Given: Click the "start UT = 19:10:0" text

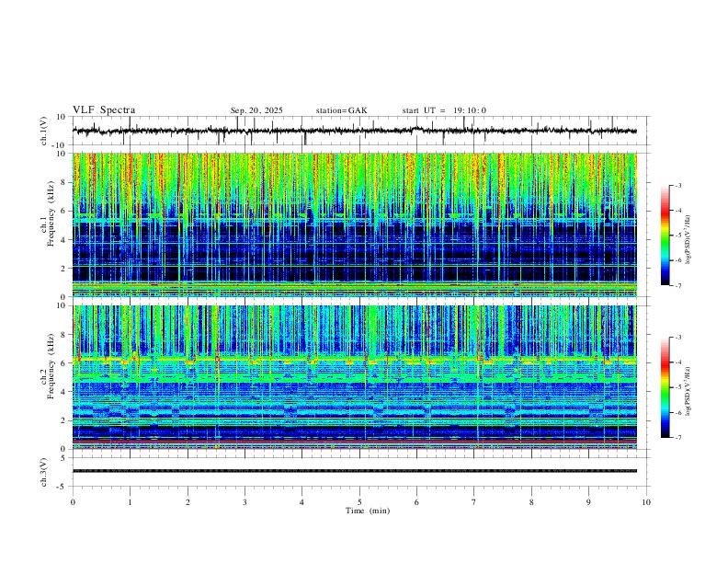Looking at the screenshot, I should coord(444,110).
